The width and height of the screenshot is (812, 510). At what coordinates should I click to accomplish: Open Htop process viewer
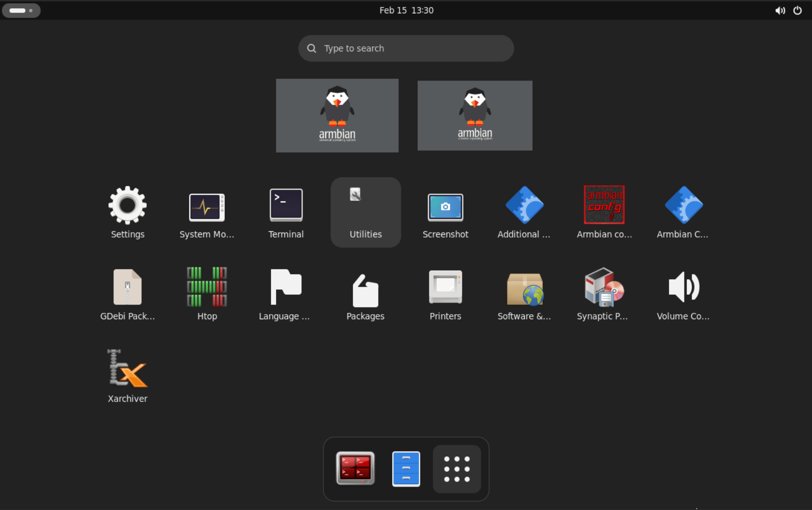tap(207, 294)
